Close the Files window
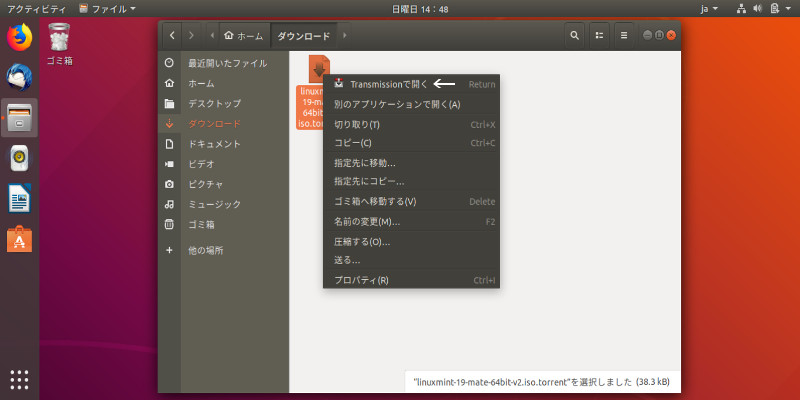Screen dimensions: 800x400 click(671, 35)
